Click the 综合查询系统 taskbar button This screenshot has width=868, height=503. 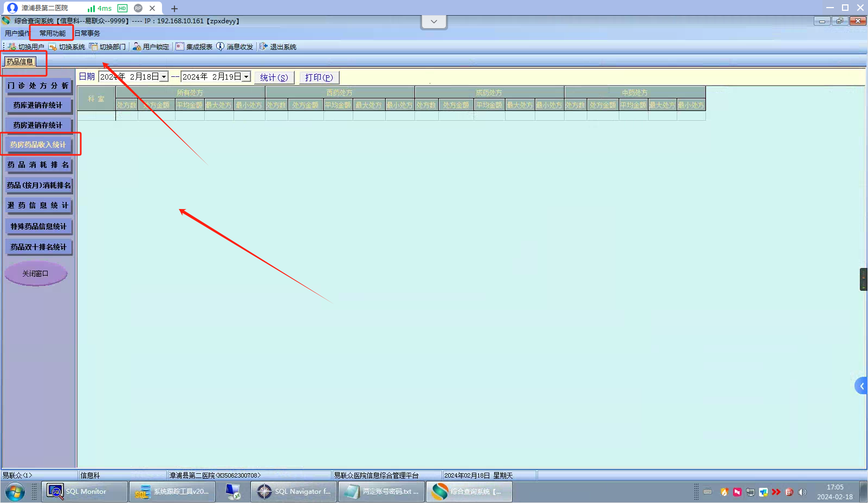[x=469, y=492]
